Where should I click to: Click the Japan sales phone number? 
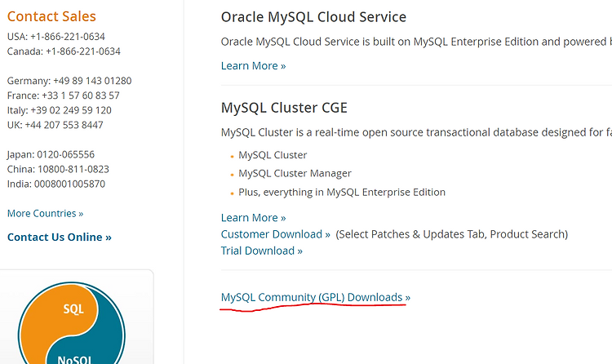66,154
